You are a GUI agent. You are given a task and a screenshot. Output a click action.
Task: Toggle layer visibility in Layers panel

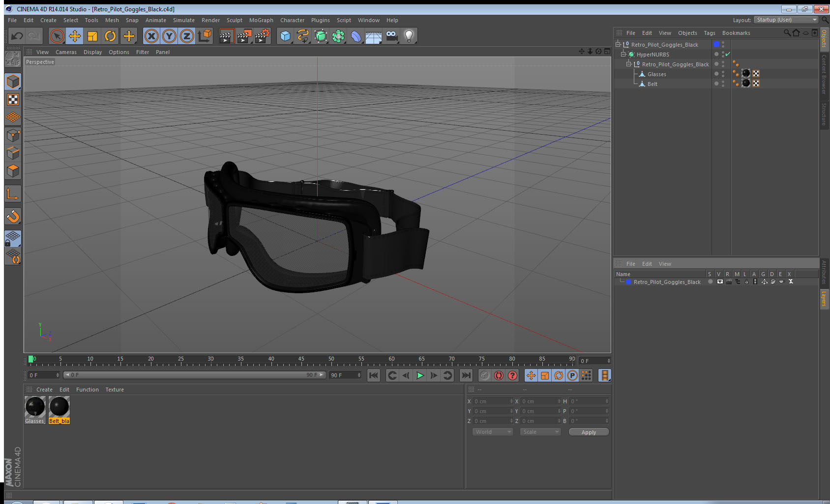[720, 281]
